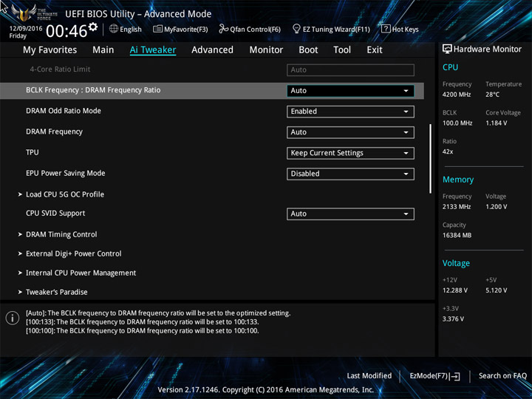This screenshot has height=399, width=532.
Task: Click the 4-Core Ratio Limit Auto field
Action: click(x=350, y=70)
